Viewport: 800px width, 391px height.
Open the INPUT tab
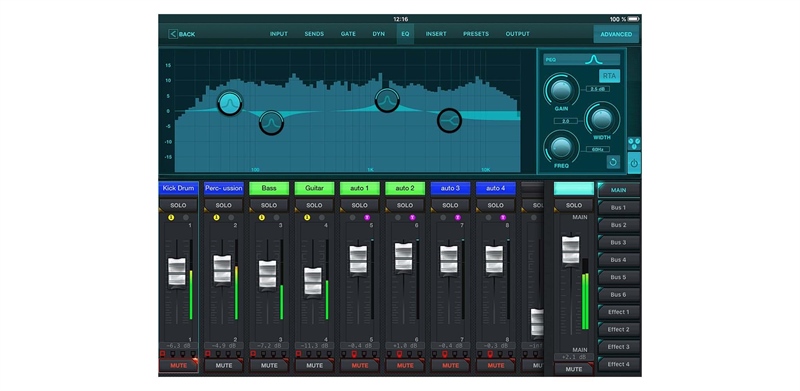[279, 34]
